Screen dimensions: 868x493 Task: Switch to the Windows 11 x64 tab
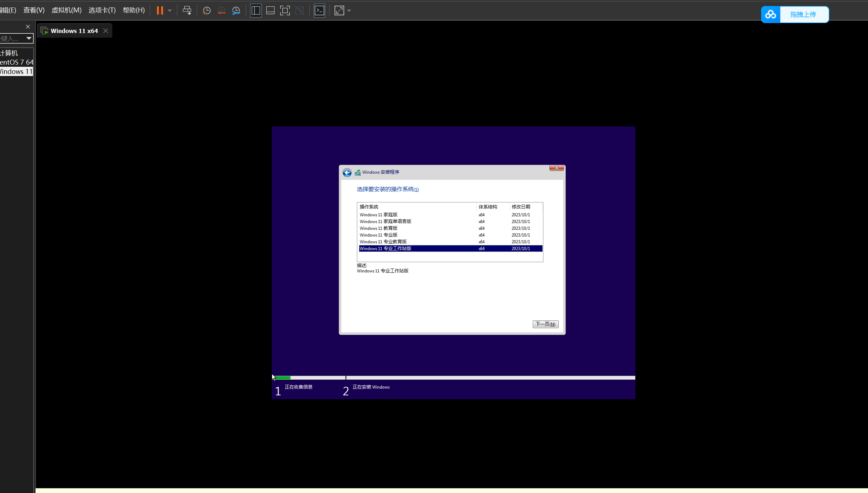tap(74, 31)
